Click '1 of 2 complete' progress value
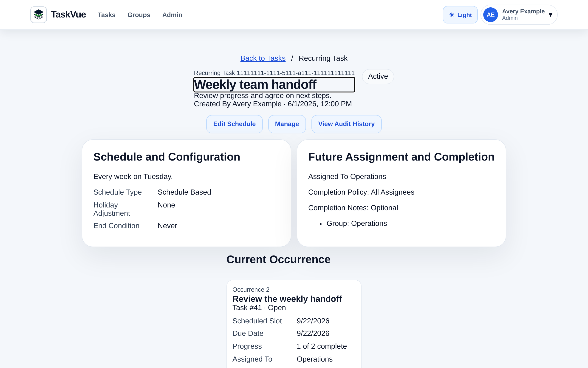The height and width of the screenshot is (368, 588). click(322, 346)
